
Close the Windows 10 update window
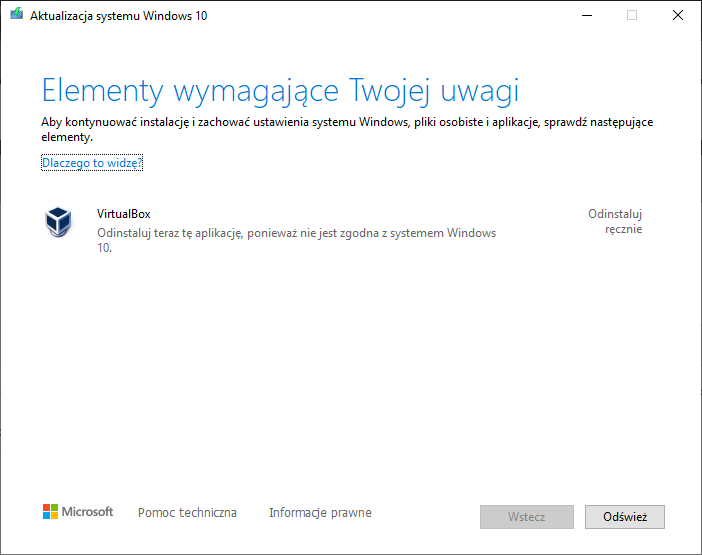(678, 15)
